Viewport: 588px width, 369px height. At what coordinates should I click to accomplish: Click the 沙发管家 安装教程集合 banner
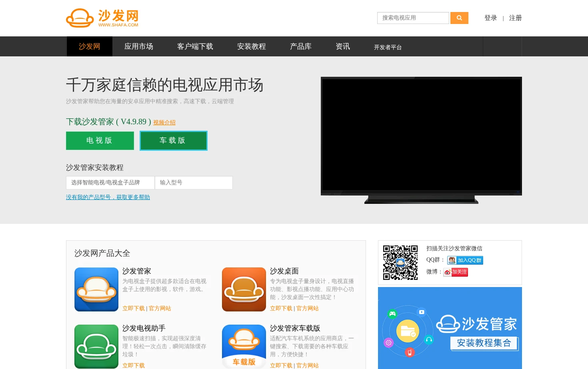coord(450,328)
